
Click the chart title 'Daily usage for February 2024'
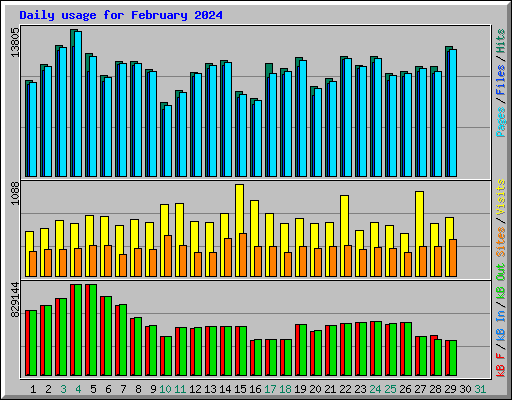[x=121, y=15]
